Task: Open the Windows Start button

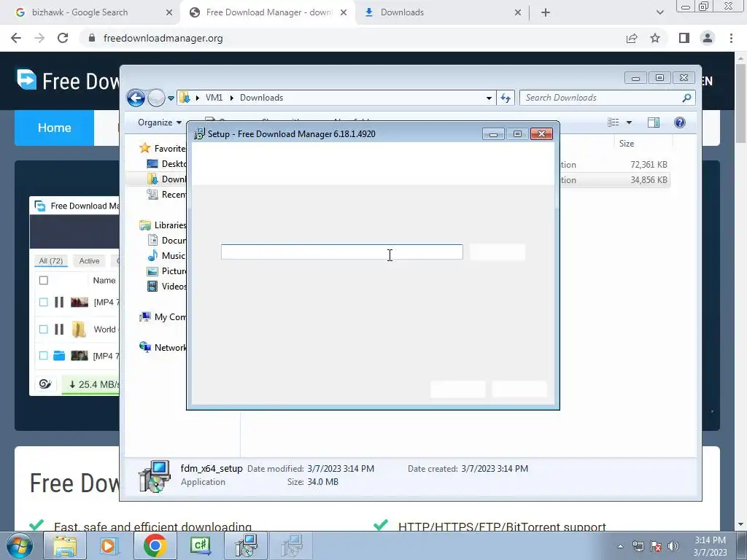Action: click(x=20, y=545)
